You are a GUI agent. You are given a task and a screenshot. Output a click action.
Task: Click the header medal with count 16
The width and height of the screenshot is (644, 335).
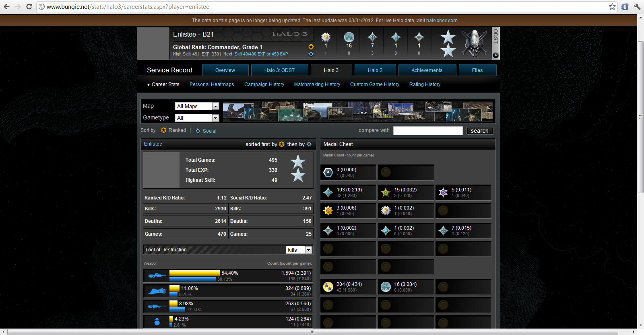(x=349, y=37)
